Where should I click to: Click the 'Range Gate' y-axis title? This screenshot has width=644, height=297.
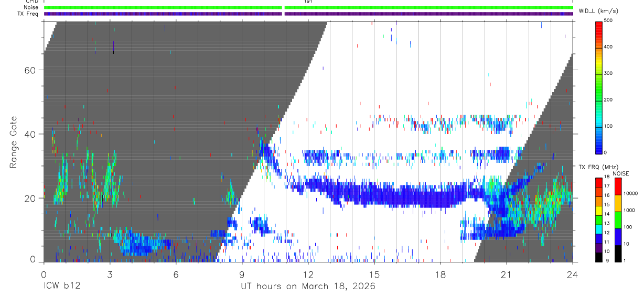14,142
